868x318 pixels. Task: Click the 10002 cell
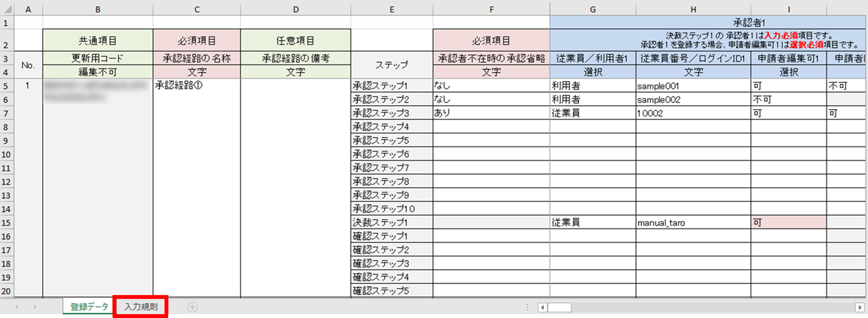694,113
